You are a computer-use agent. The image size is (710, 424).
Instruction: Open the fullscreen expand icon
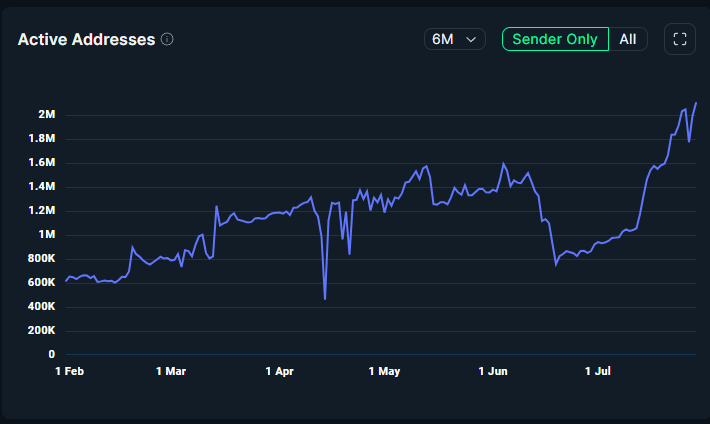tap(680, 39)
